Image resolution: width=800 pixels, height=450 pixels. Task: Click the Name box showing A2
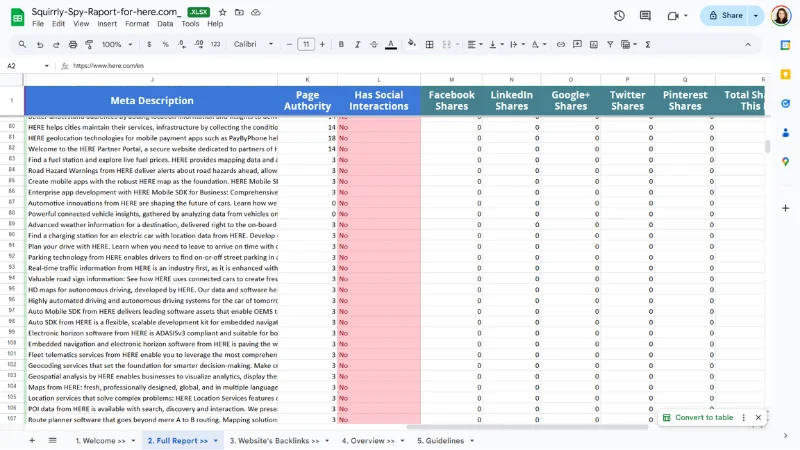point(25,65)
